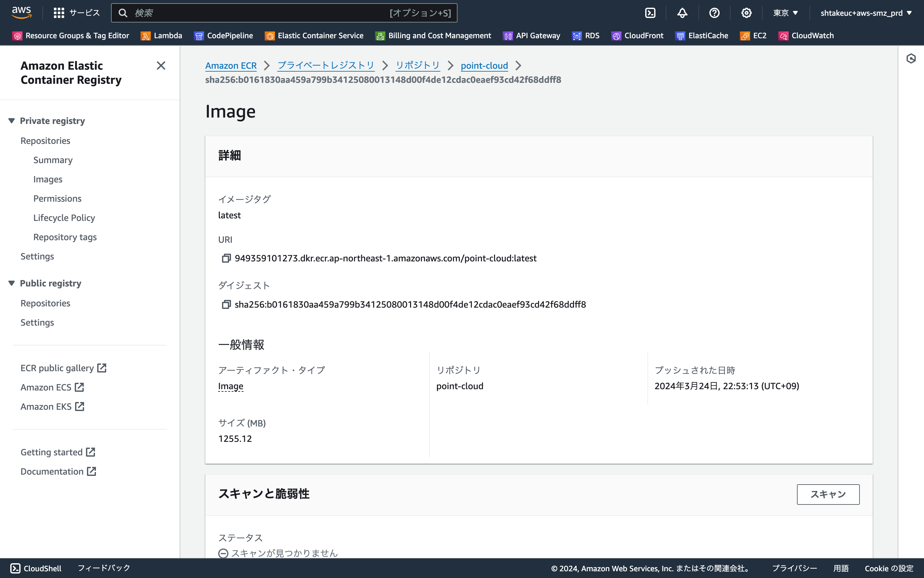The height and width of the screenshot is (578, 924).
Task: Open the Images sidebar item
Action: click(x=48, y=179)
